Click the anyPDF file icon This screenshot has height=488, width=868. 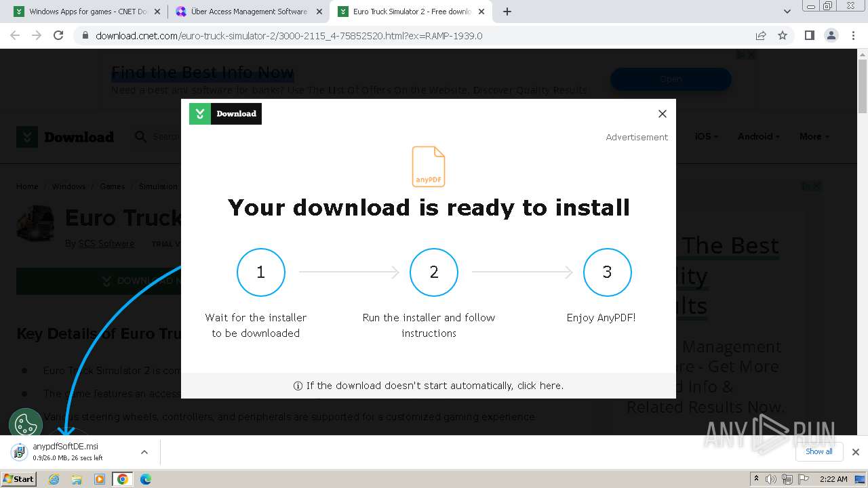429,167
